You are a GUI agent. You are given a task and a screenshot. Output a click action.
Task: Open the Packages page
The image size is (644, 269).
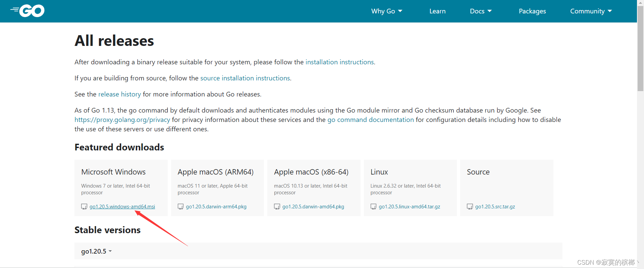point(532,11)
